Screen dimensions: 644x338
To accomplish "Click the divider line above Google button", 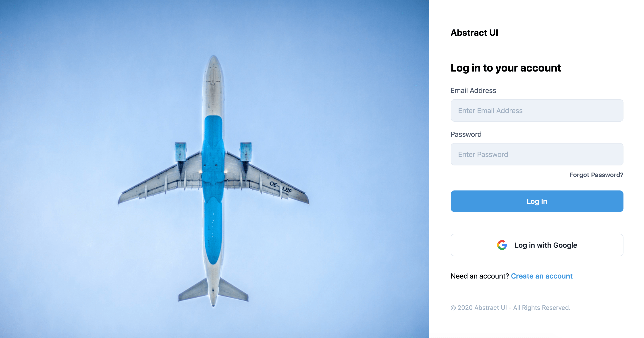I will point(537,223).
